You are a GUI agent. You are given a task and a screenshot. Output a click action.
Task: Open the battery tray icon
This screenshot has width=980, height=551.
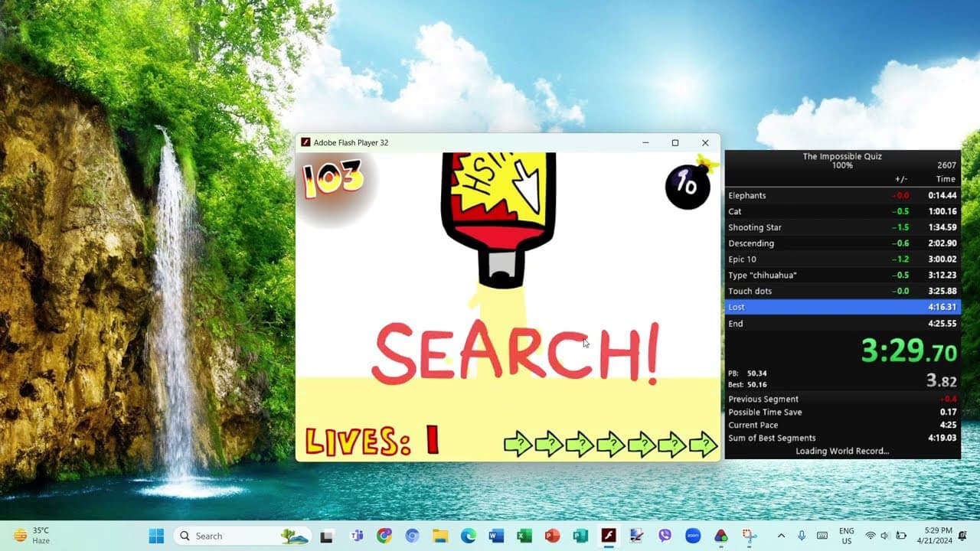coord(901,536)
